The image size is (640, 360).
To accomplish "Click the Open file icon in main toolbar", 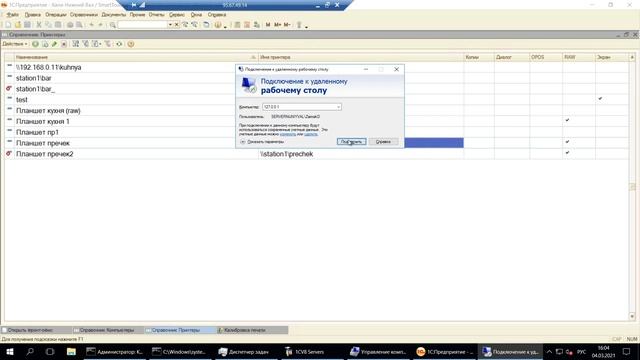I will [18, 25].
